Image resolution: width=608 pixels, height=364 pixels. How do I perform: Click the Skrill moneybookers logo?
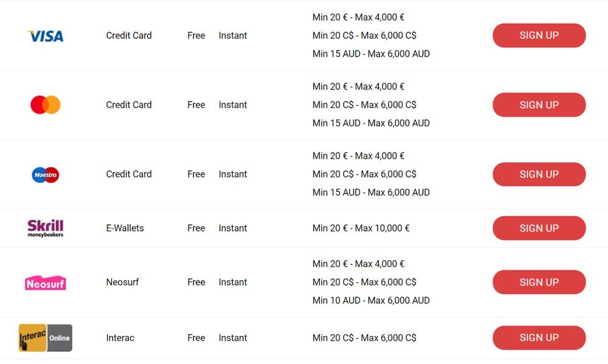tap(46, 228)
